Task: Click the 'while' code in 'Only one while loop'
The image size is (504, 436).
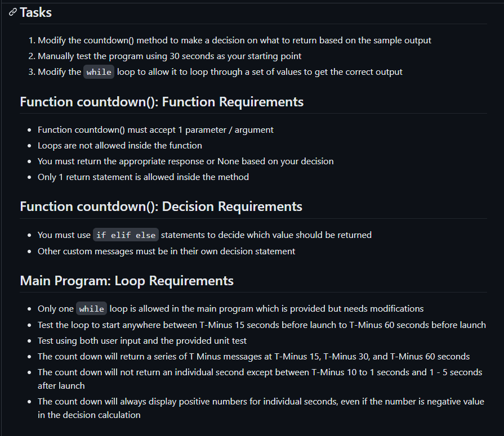Action: click(x=92, y=309)
